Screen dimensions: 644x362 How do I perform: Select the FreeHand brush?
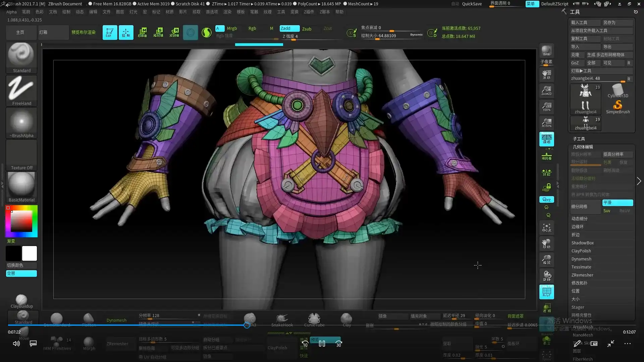point(21,90)
